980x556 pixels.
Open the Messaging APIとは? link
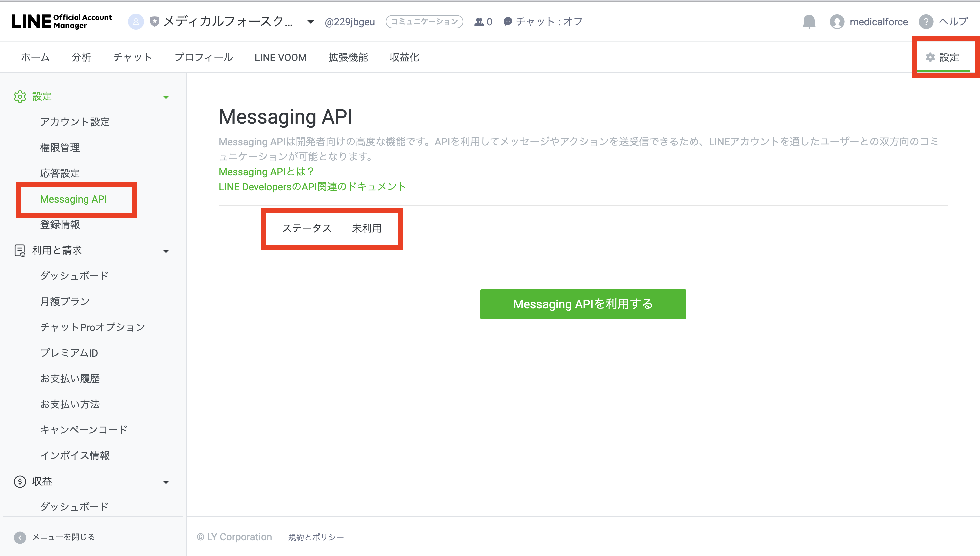coord(265,171)
